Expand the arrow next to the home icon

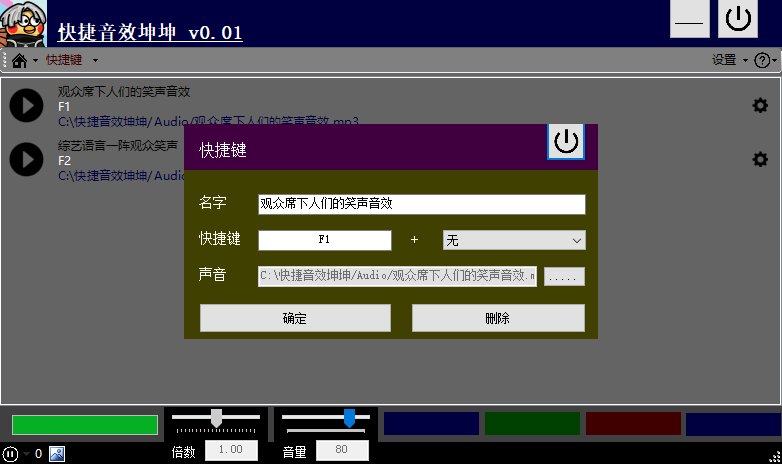tap(35, 60)
